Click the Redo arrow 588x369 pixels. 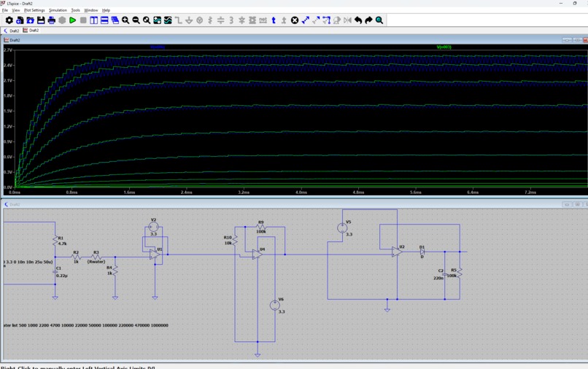pos(368,20)
